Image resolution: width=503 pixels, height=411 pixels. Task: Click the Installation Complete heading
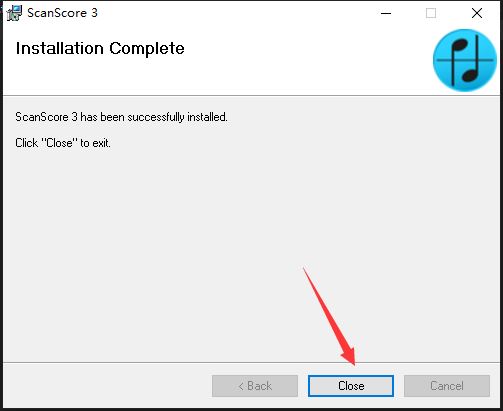100,49
